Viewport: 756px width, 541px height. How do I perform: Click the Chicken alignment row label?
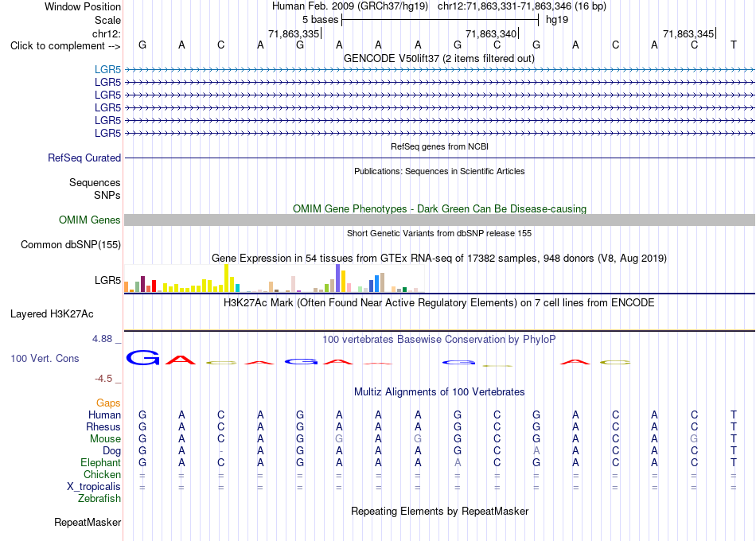(x=102, y=475)
